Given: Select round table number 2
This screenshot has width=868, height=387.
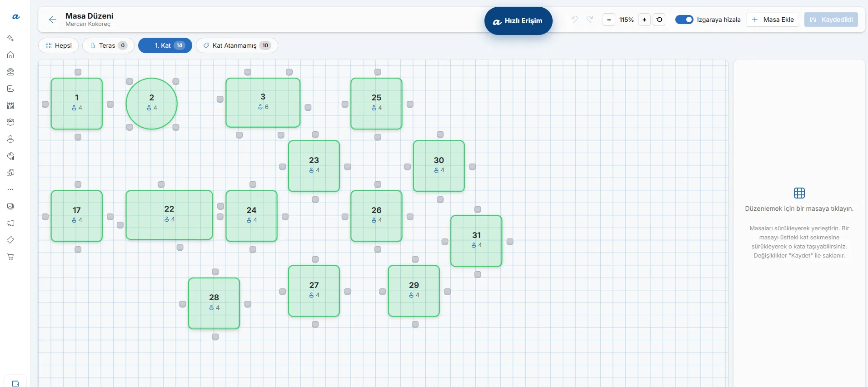Looking at the screenshot, I should [x=151, y=104].
